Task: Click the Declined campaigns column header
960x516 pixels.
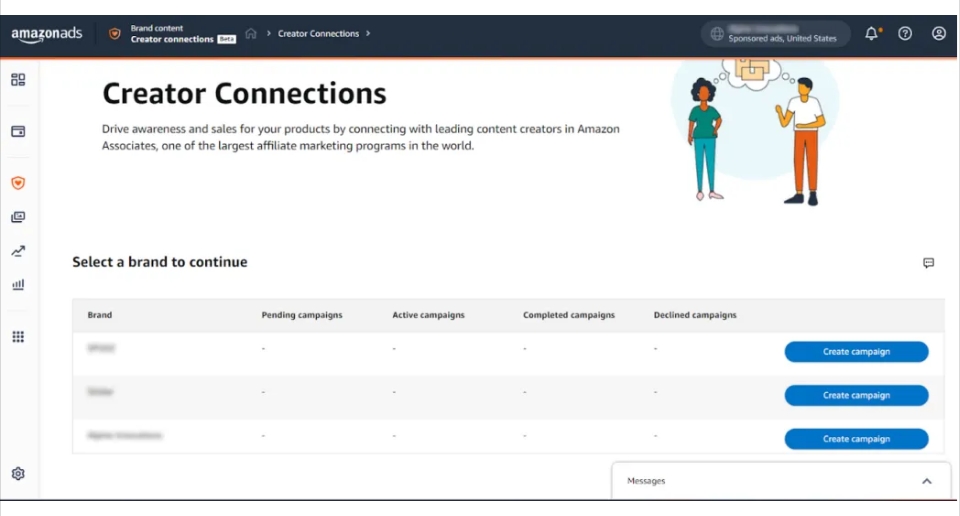Action: point(695,315)
